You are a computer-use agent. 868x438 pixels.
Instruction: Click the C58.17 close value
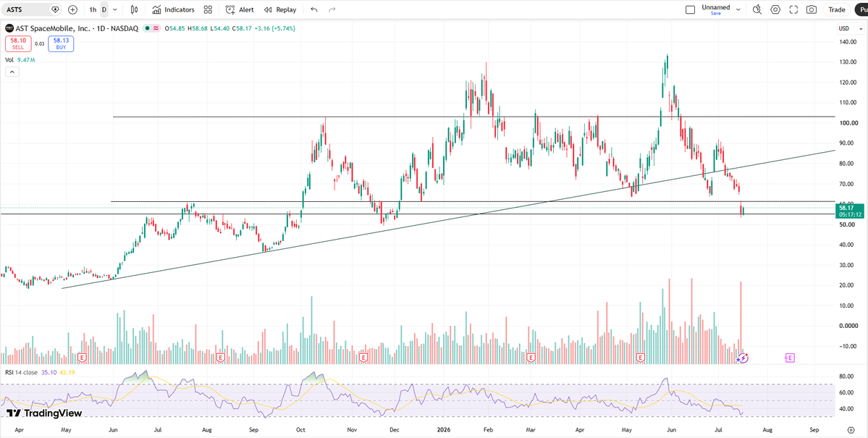(x=242, y=28)
